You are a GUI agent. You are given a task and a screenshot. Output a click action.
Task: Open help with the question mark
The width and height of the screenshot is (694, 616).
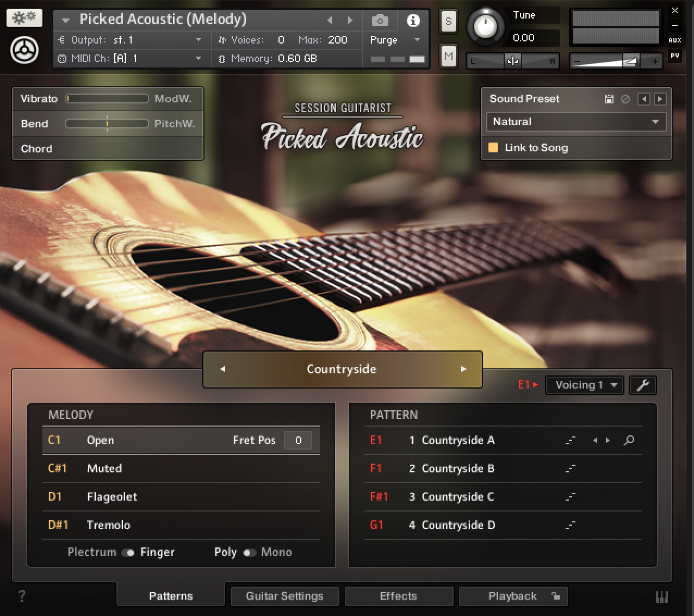click(x=22, y=596)
